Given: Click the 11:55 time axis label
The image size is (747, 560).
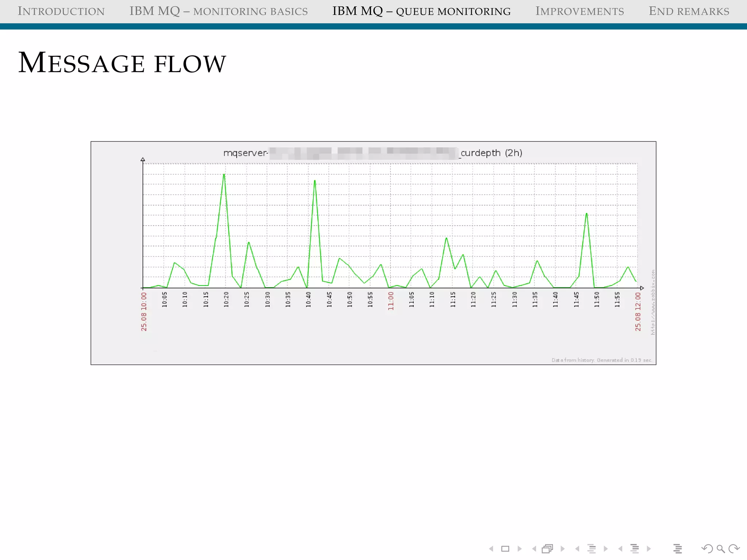Looking at the screenshot, I should point(617,299).
